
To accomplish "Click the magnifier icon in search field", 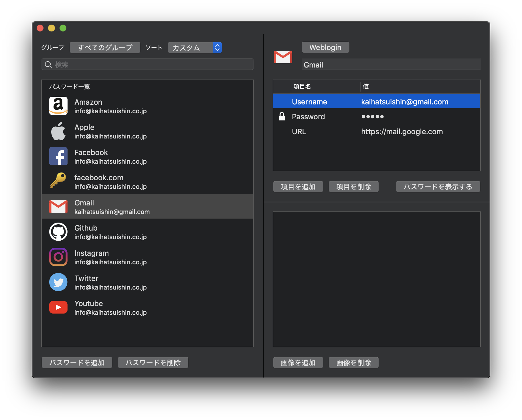I will point(49,65).
